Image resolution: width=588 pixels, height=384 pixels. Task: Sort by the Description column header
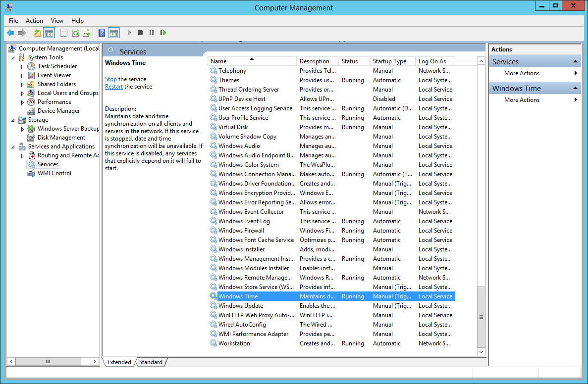pyautogui.click(x=318, y=61)
